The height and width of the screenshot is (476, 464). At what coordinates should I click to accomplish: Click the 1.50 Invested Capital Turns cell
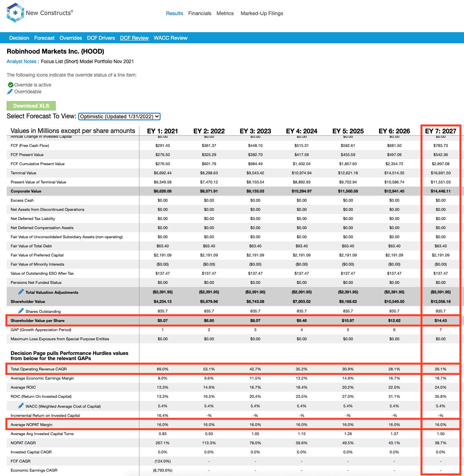click(x=441, y=434)
